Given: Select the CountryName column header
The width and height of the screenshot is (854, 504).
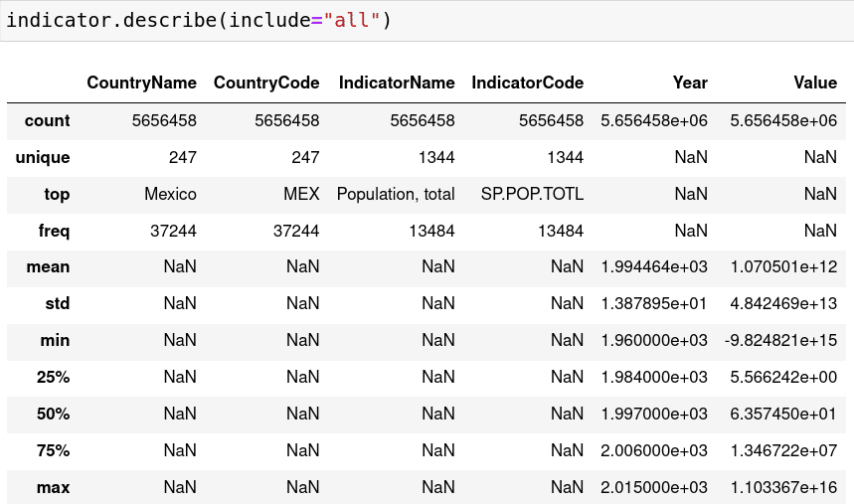Looking at the screenshot, I should (141, 83).
